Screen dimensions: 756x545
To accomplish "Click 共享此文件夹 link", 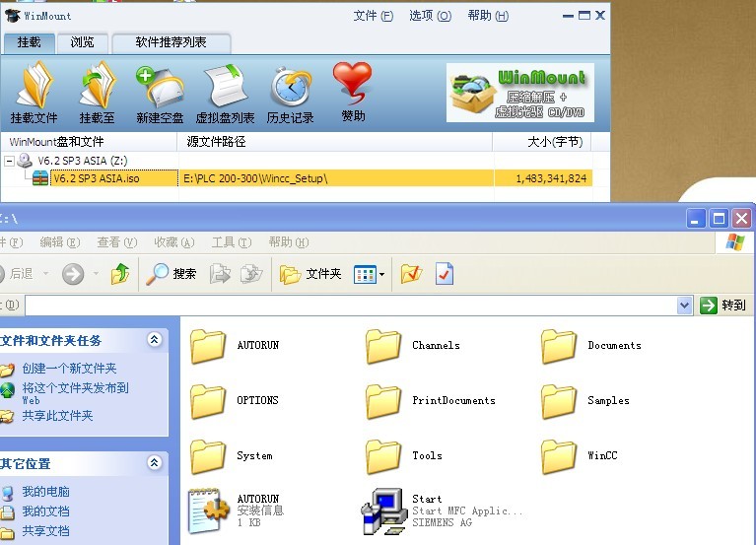I will [x=57, y=415].
